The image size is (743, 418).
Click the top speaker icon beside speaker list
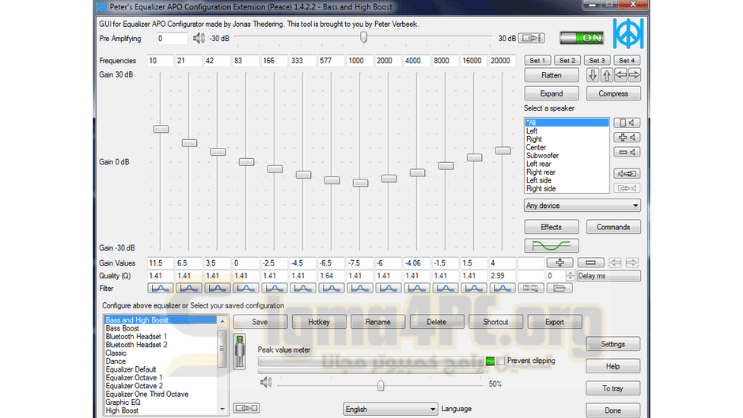tap(627, 123)
